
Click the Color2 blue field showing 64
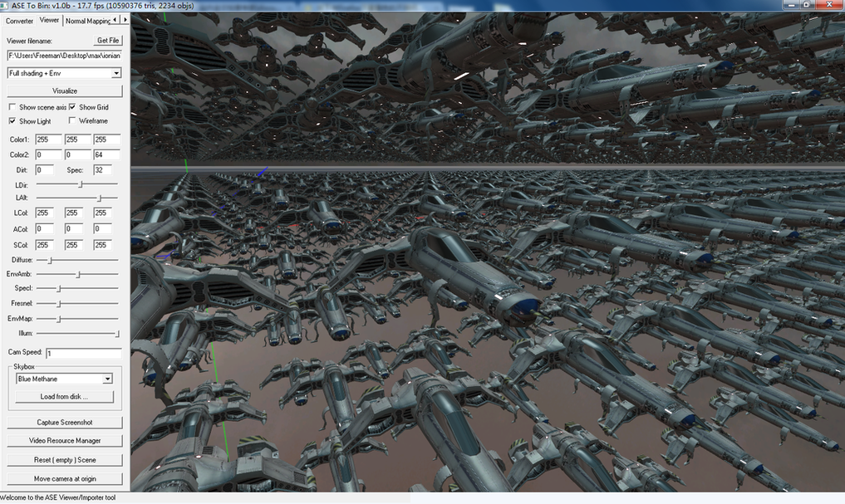(106, 155)
